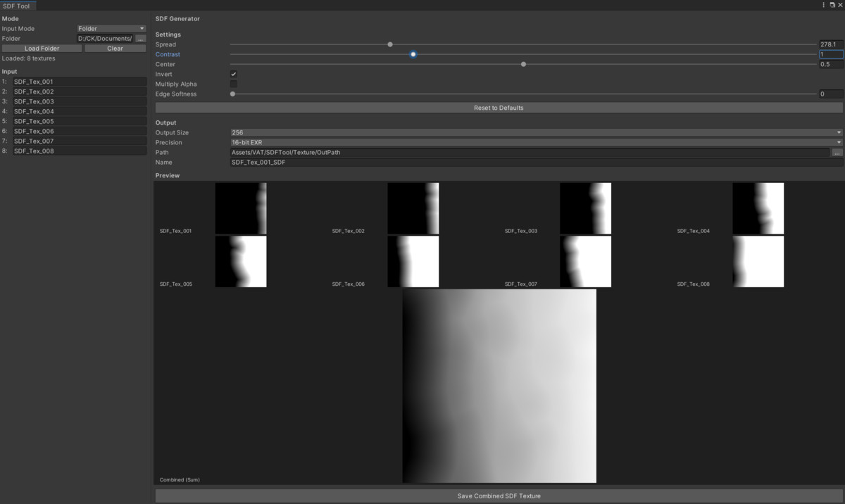
Task: Click the SDF_Tex_002 preview thumbnail
Action: point(413,208)
